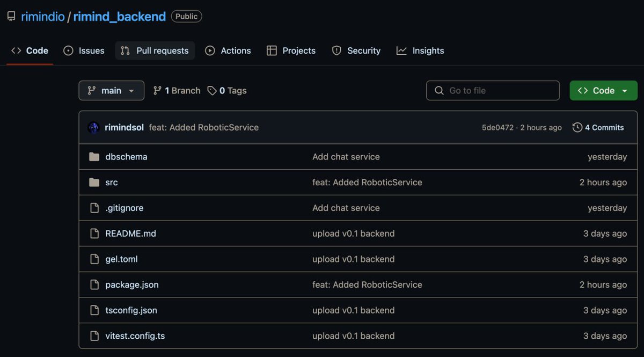The width and height of the screenshot is (644, 357).
Task: Click the branch icon in main selector
Action: [91, 91]
